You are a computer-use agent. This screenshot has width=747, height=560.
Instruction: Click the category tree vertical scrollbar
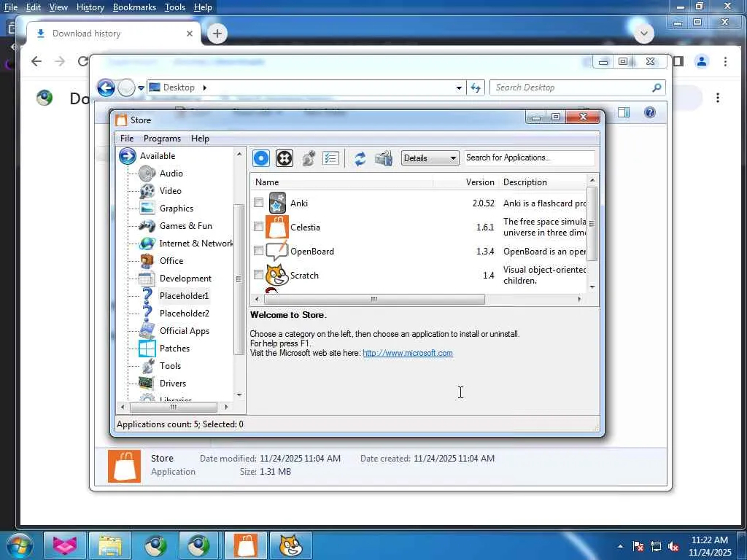click(x=239, y=279)
